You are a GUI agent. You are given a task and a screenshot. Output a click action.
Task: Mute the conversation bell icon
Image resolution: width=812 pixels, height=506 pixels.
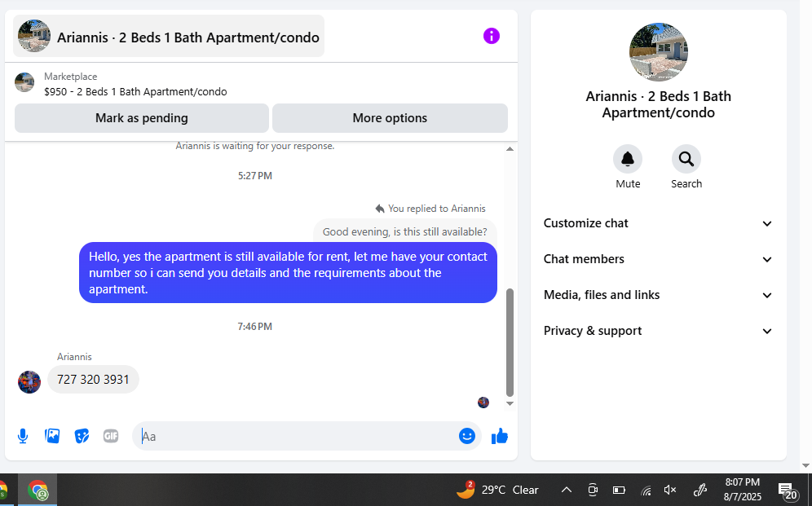[628, 159]
